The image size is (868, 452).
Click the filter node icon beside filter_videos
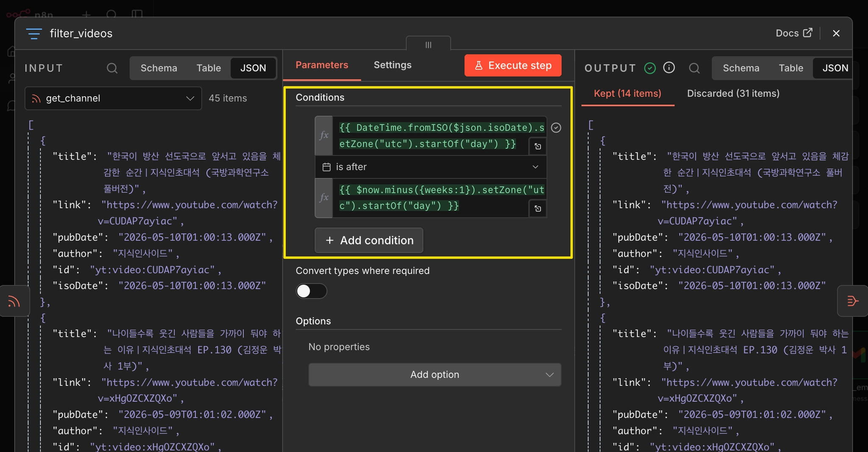click(34, 33)
